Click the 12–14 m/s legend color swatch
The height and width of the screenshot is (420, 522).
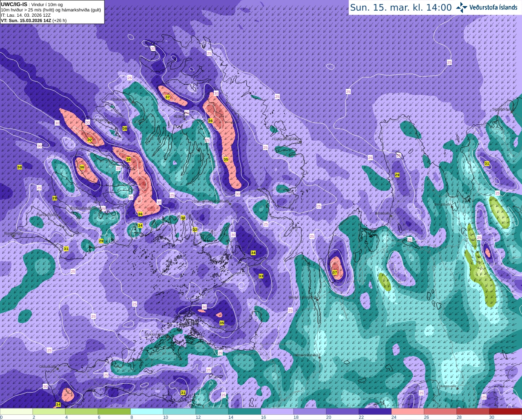[x=212, y=411]
